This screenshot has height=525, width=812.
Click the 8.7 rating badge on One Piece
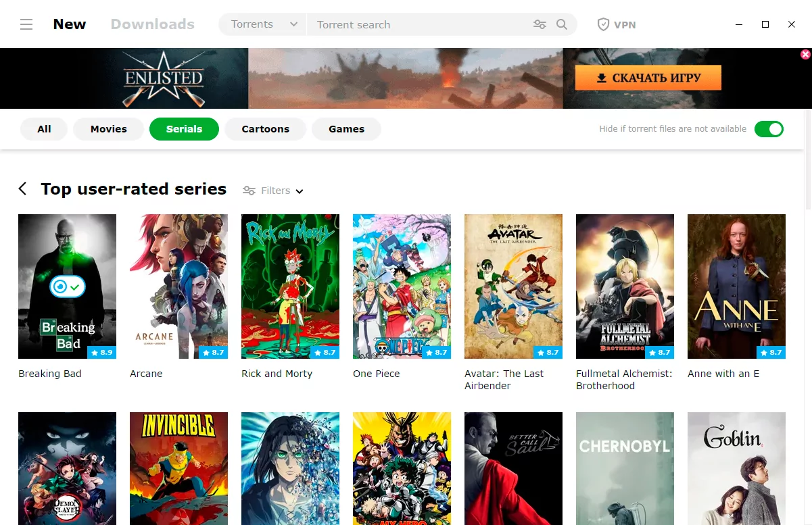pyautogui.click(x=437, y=352)
